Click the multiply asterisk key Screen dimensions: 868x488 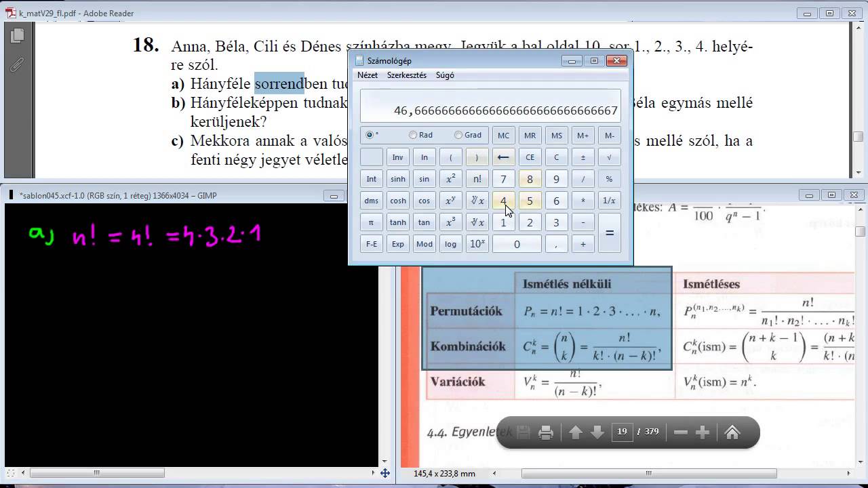pos(583,201)
